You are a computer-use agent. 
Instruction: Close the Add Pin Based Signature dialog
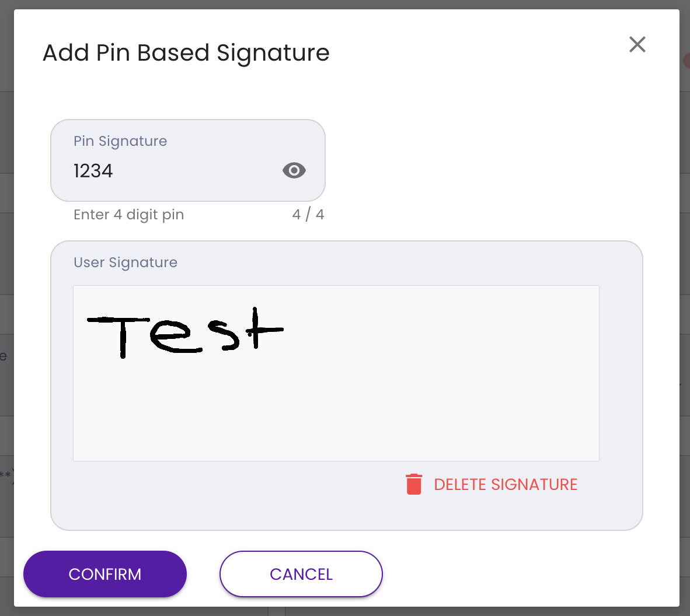[x=637, y=44]
